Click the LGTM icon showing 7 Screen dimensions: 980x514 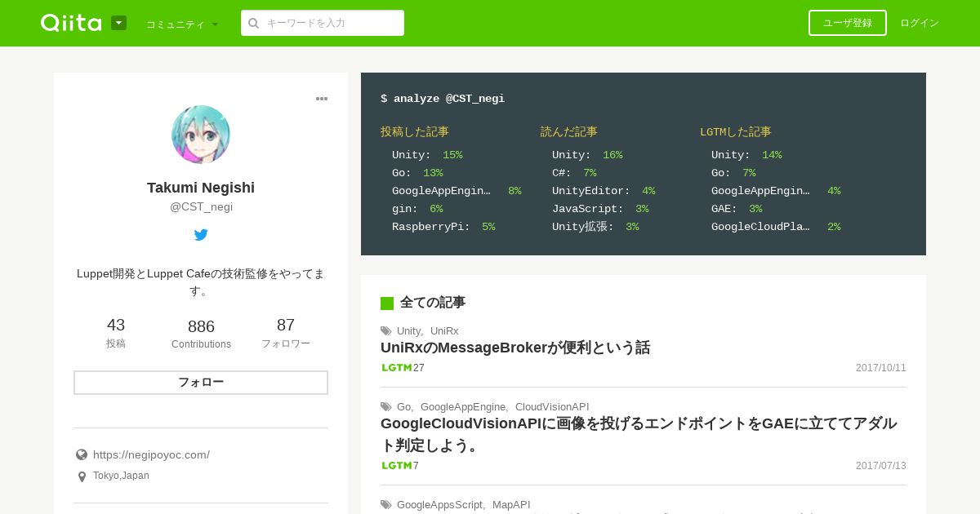coord(397,466)
